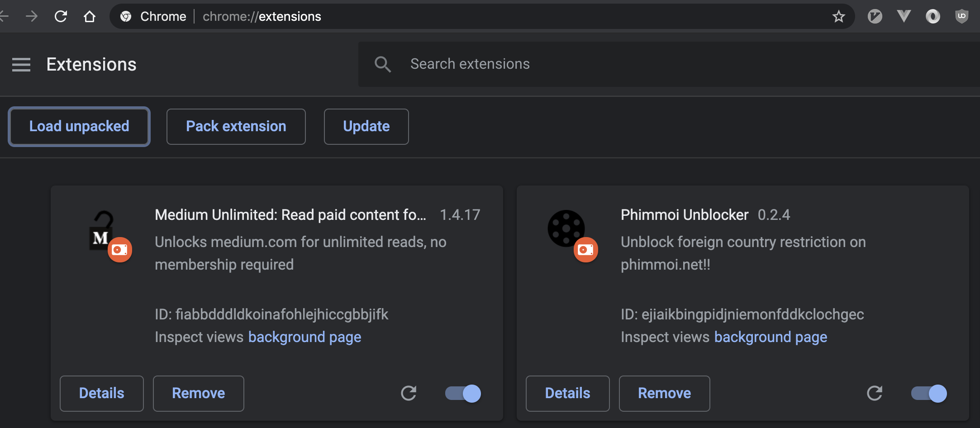
Task: Reload the Medium Unlimited extension
Action: pyautogui.click(x=409, y=393)
